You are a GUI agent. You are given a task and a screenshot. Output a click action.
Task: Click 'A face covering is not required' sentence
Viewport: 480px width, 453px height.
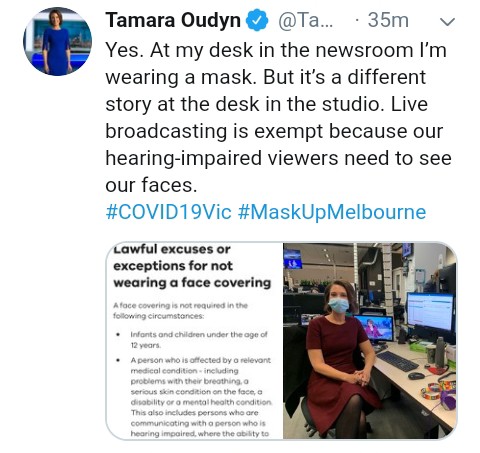pyautogui.click(x=180, y=310)
